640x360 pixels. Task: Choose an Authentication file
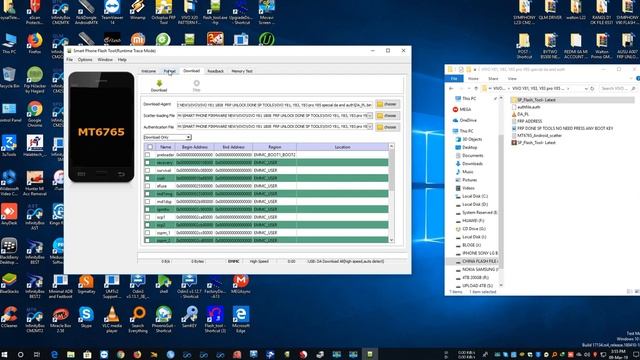coord(387,127)
